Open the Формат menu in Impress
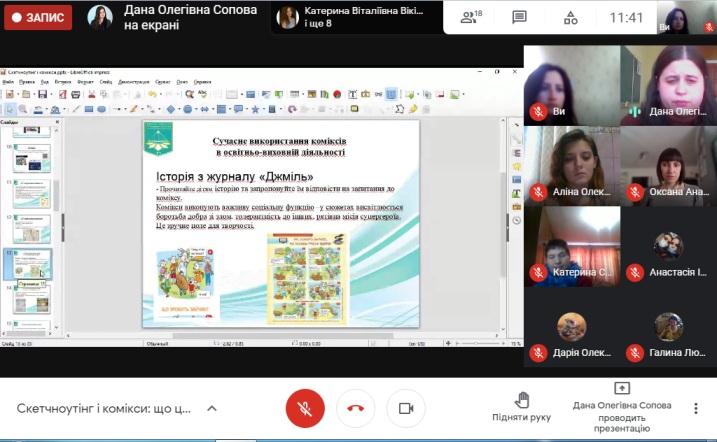This screenshot has width=717, height=442. (x=85, y=82)
